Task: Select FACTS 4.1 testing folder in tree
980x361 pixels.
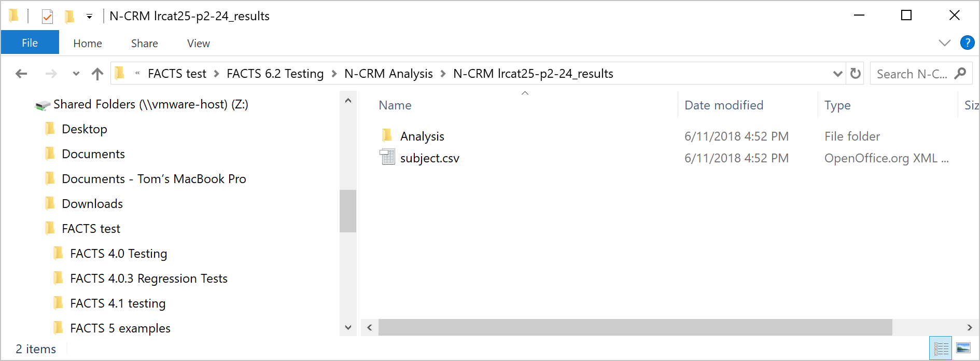Action: (118, 303)
